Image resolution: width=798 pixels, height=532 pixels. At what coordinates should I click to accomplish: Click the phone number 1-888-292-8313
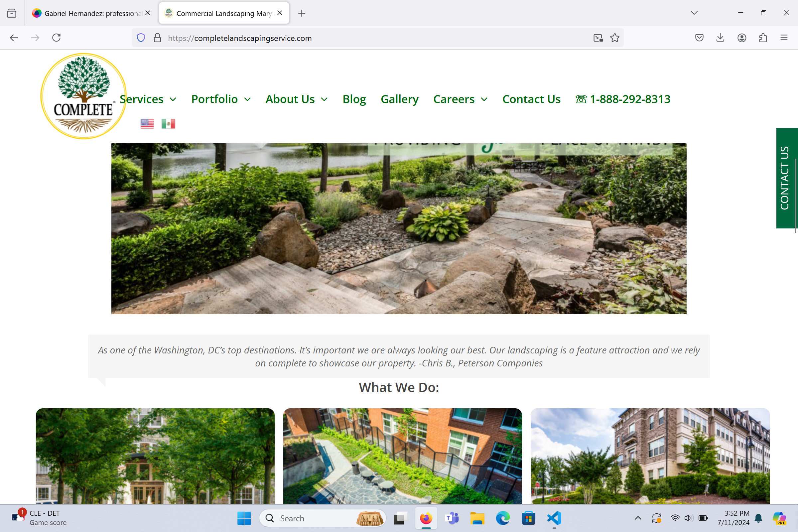click(623, 99)
